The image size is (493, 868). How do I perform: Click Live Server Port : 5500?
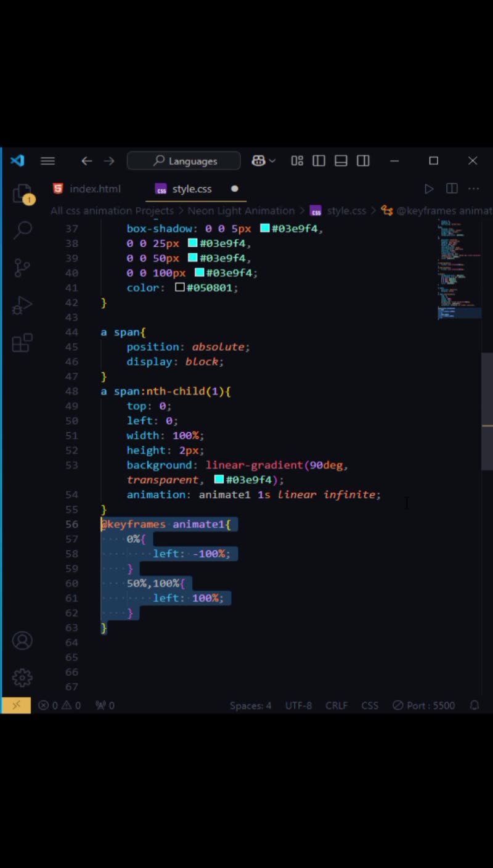(x=424, y=705)
